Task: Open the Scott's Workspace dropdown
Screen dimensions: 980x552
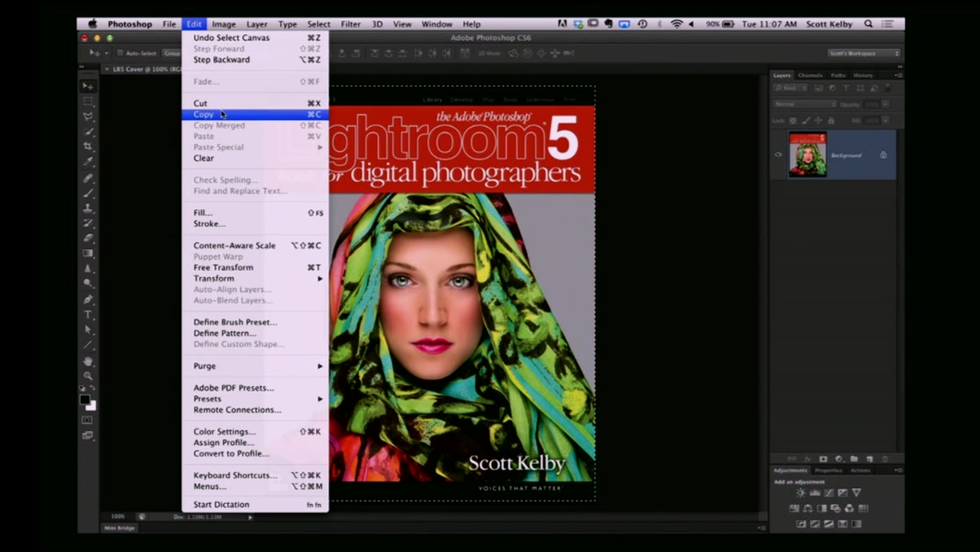Action: click(x=864, y=53)
